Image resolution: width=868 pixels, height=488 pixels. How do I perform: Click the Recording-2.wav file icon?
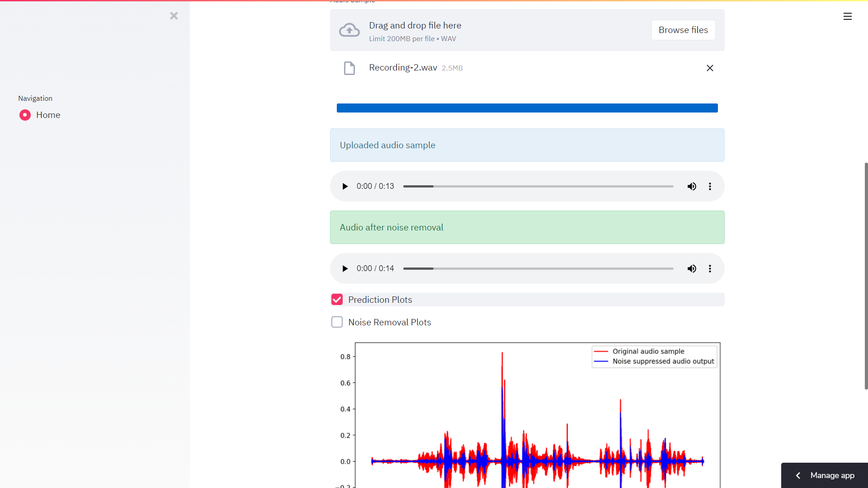(x=349, y=68)
